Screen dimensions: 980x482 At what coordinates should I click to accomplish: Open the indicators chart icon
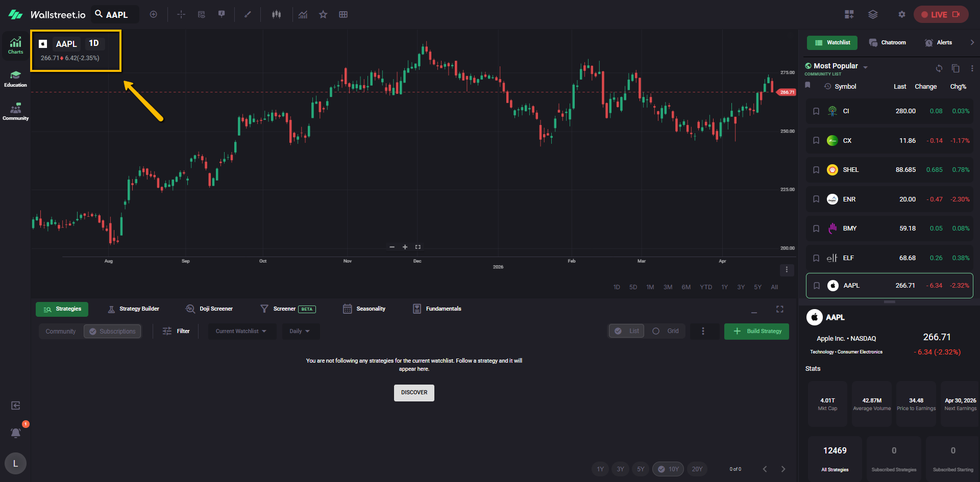click(303, 14)
